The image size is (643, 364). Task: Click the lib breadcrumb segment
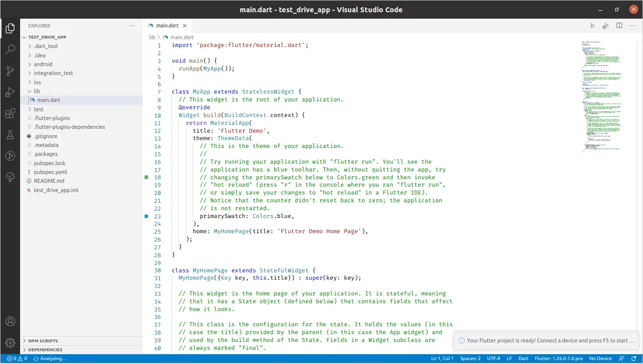click(x=152, y=37)
